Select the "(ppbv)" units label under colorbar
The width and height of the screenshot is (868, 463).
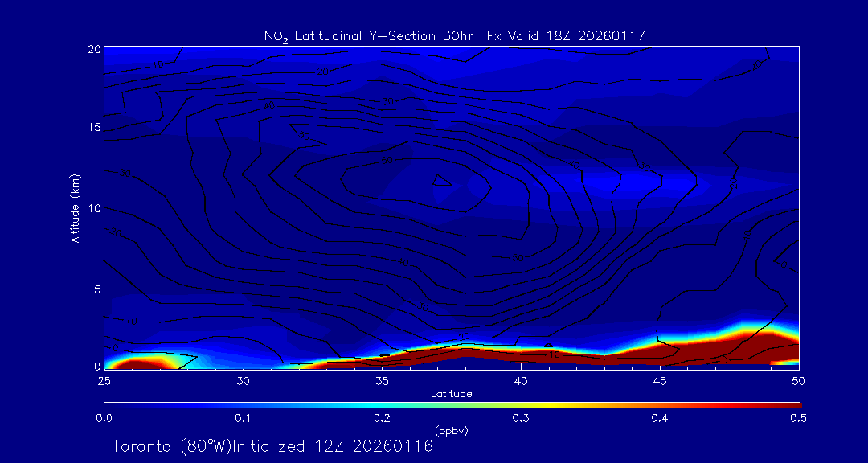coord(451,430)
